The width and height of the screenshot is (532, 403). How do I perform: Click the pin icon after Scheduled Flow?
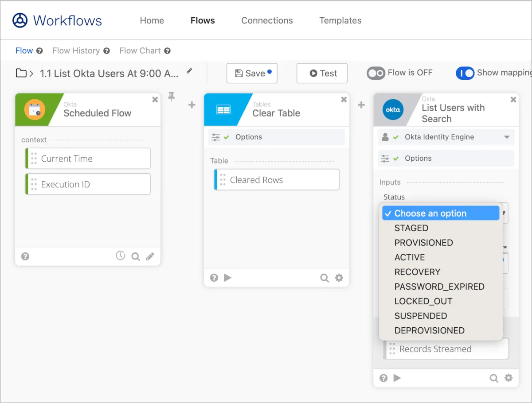pyautogui.click(x=172, y=97)
